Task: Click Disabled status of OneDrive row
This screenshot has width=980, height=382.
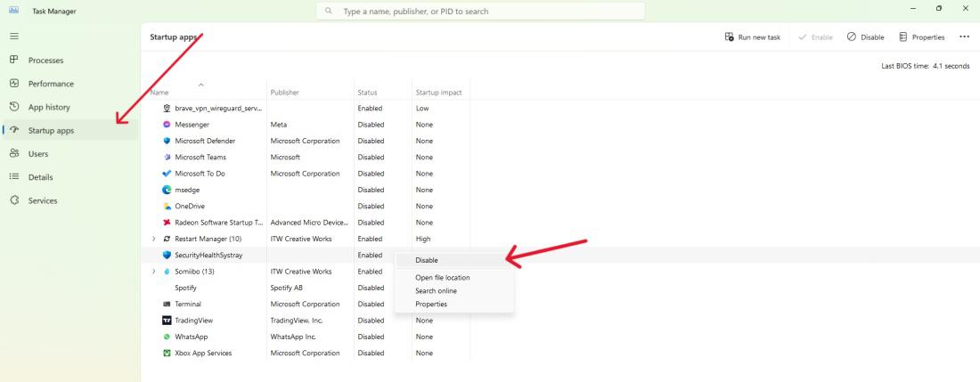Action: (371, 206)
